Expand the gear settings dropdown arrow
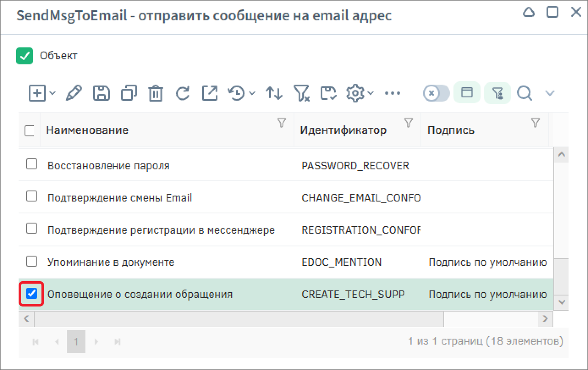 (371, 93)
